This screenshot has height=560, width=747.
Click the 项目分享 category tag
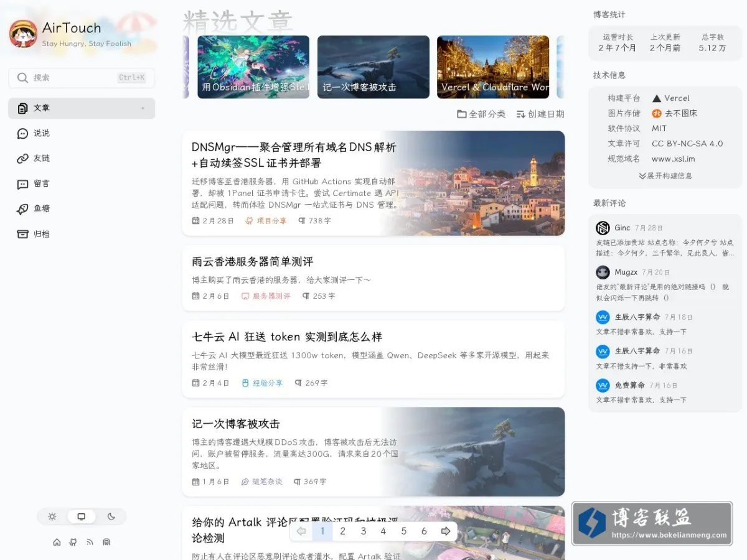tap(266, 221)
